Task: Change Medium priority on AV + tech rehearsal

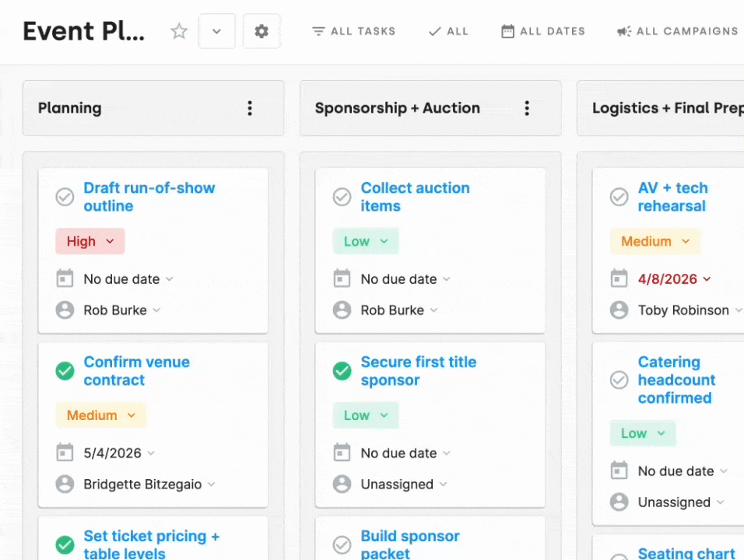Action: (x=655, y=241)
